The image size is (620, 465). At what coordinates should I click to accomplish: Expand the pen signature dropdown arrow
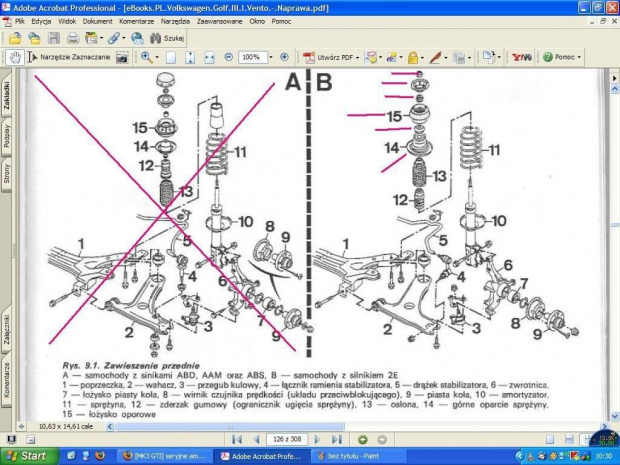click(x=446, y=58)
